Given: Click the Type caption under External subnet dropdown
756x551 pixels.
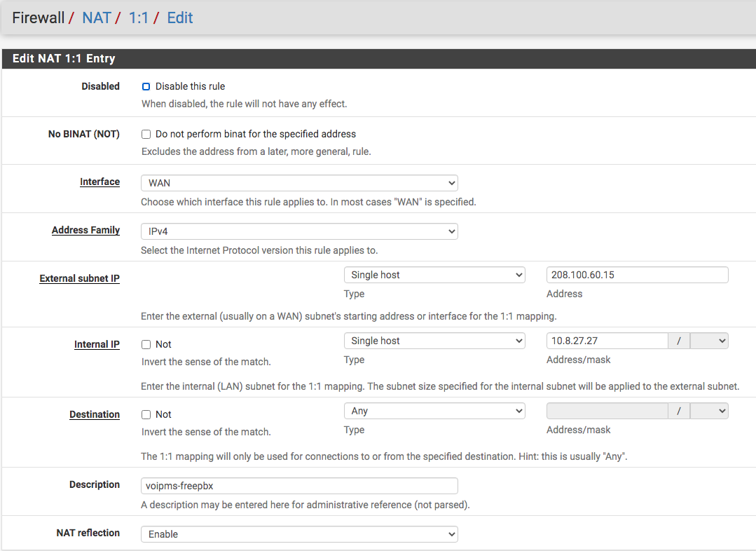Looking at the screenshot, I should click(x=354, y=294).
